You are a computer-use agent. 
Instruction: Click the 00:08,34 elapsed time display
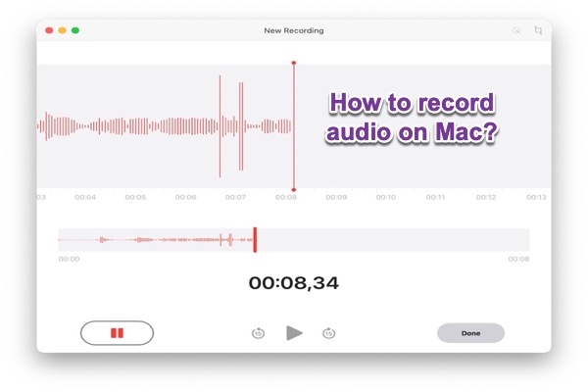click(x=294, y=283)
